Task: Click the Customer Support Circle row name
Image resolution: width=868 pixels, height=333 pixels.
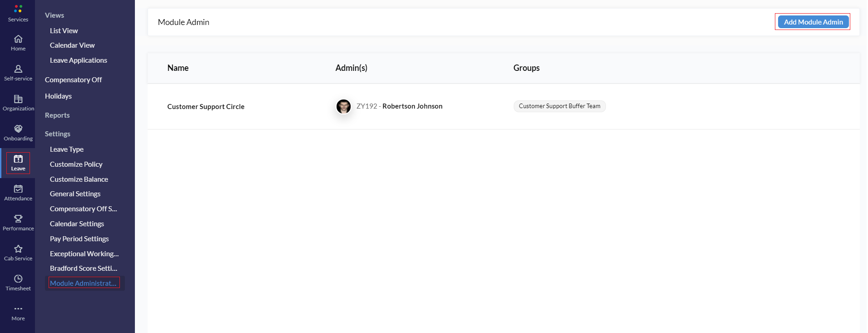Action: tap(206, 107)
